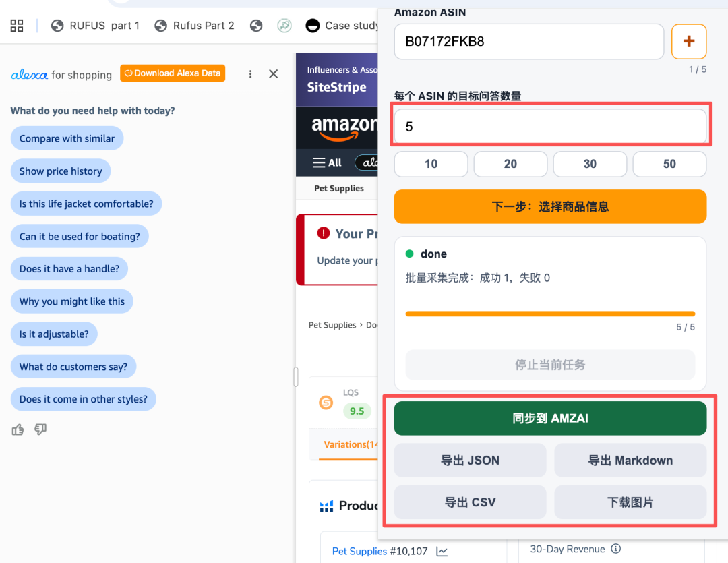728x563 pixels.
Task: Open the Case study bookmark
Action: pos(342,26)
